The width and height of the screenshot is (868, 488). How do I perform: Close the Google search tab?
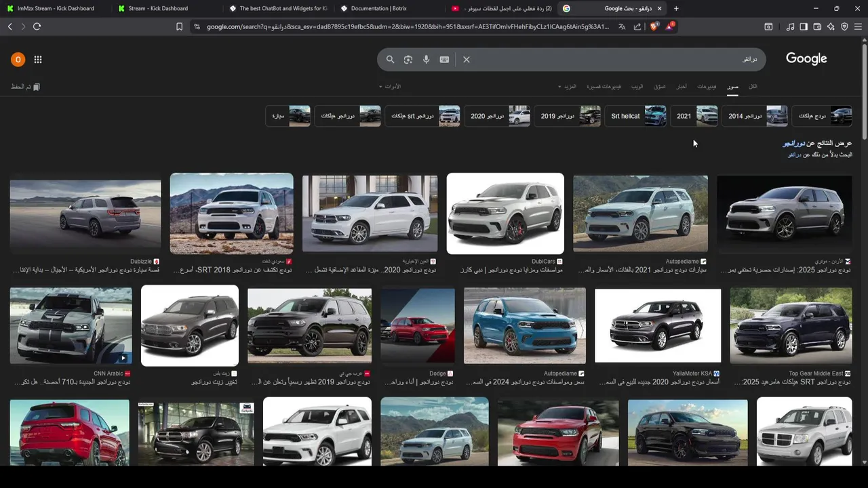[x=659, y=8]
